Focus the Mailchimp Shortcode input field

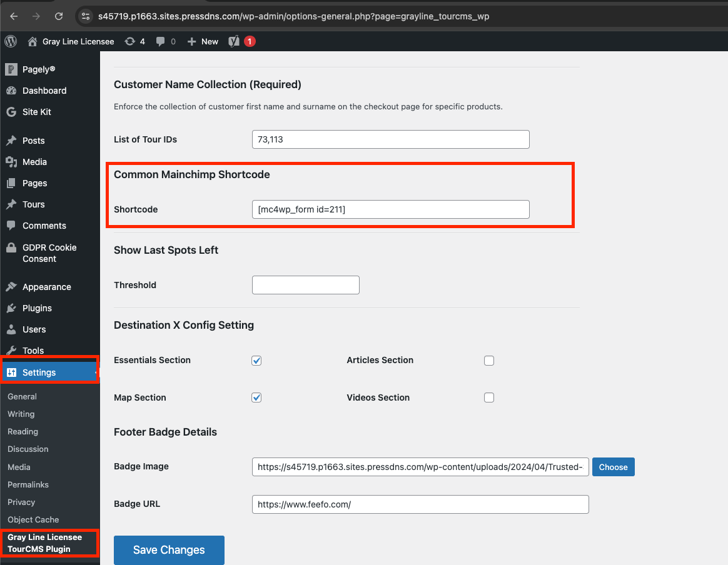(390, 209)
